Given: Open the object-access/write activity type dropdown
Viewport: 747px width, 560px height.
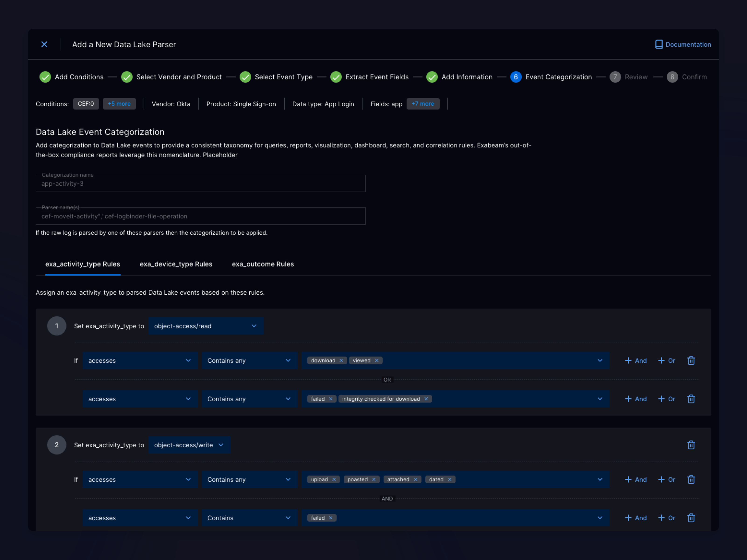Looking at the screenshot, I should [189, 445].
